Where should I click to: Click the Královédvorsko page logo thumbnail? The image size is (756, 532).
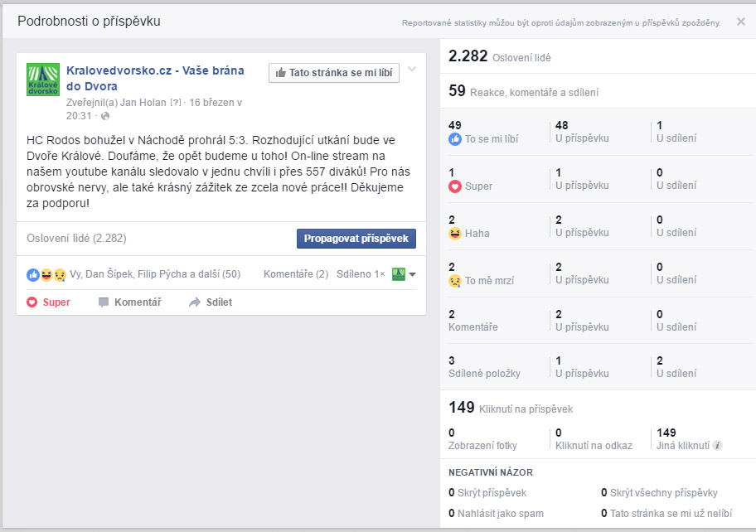43,79
